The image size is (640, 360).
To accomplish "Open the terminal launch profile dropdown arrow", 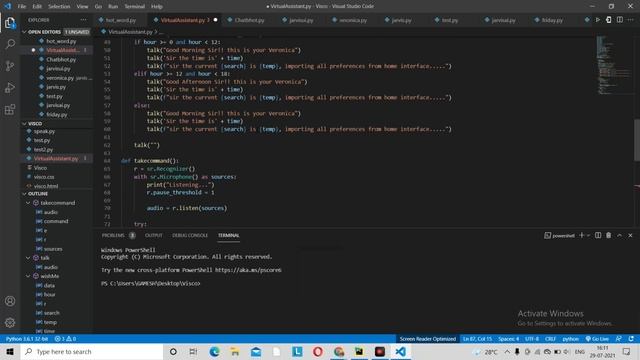I will point(588,236).
